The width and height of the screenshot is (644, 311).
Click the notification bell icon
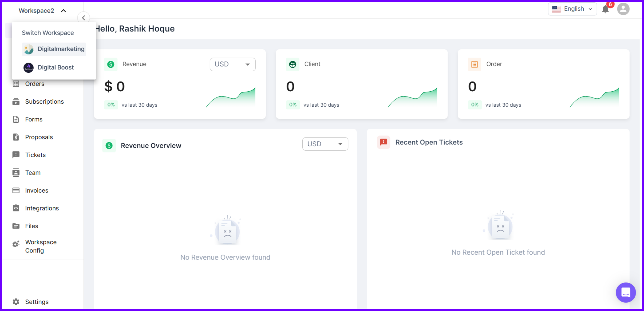(605, 9)
